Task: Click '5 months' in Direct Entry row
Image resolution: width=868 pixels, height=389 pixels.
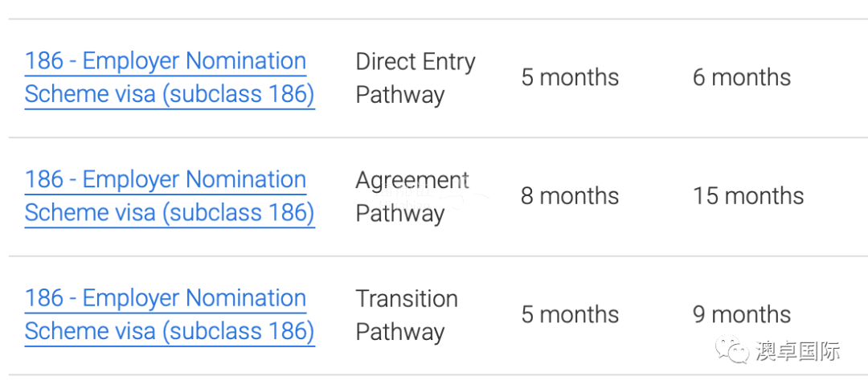Action: pyautogui.click(x=570, y=77)
